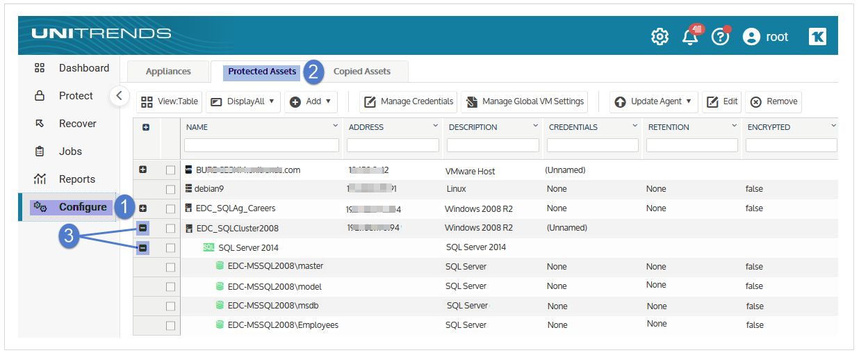The image size is (868, 362).
Task: Check the EDC-MSSQL2008\Employees checkbox
Action: (170, 326)
